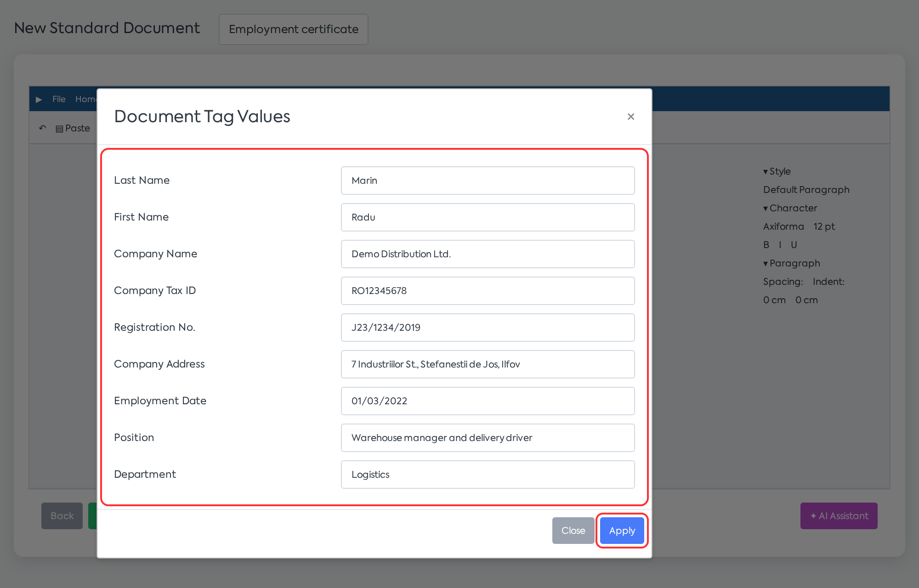Click the Employment Date label text
Image resolution: width=919 pixels, height=588 pixels.
(160, 401)
